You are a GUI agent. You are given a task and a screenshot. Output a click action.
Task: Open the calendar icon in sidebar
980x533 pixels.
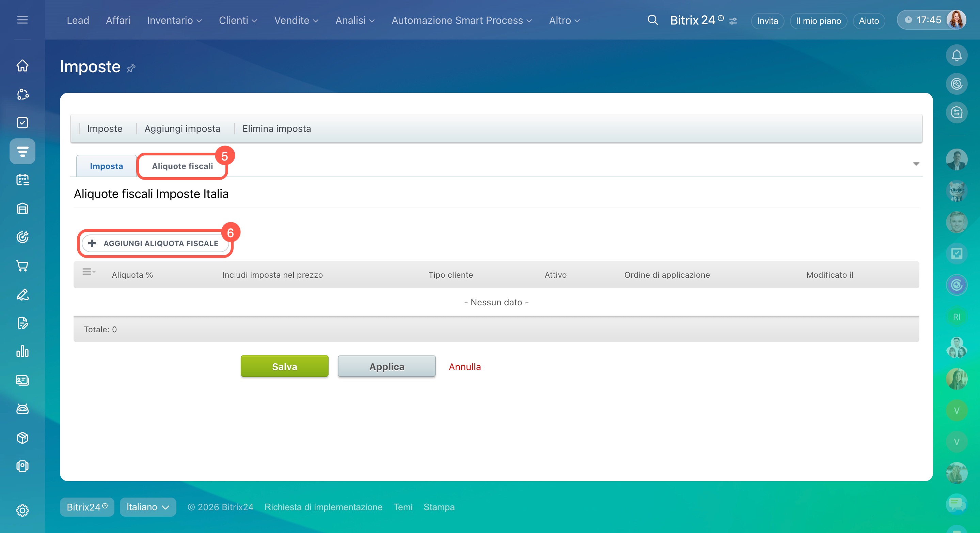[x=22, y=180]
